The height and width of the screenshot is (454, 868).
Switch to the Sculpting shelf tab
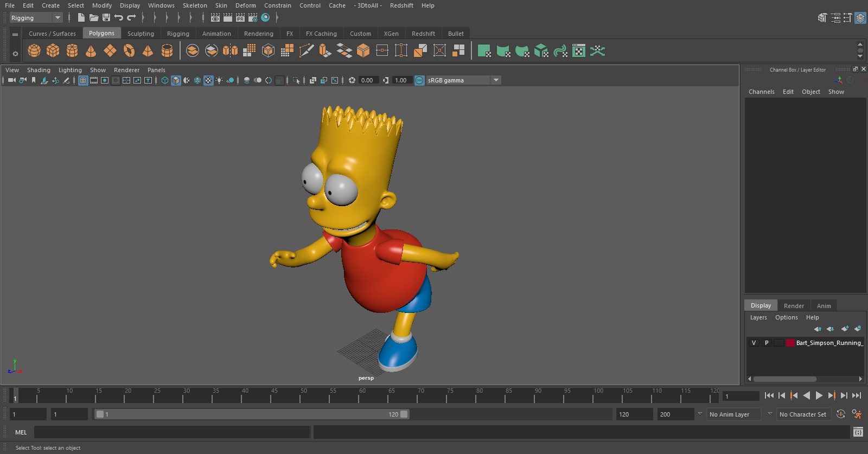click(141, 34)
